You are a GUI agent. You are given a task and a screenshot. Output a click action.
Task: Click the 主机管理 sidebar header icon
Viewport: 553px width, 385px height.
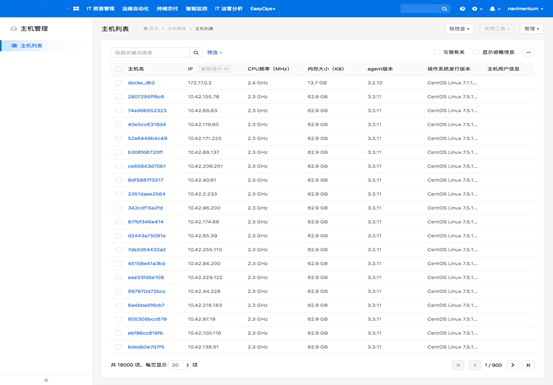click(x=14, y=29)
